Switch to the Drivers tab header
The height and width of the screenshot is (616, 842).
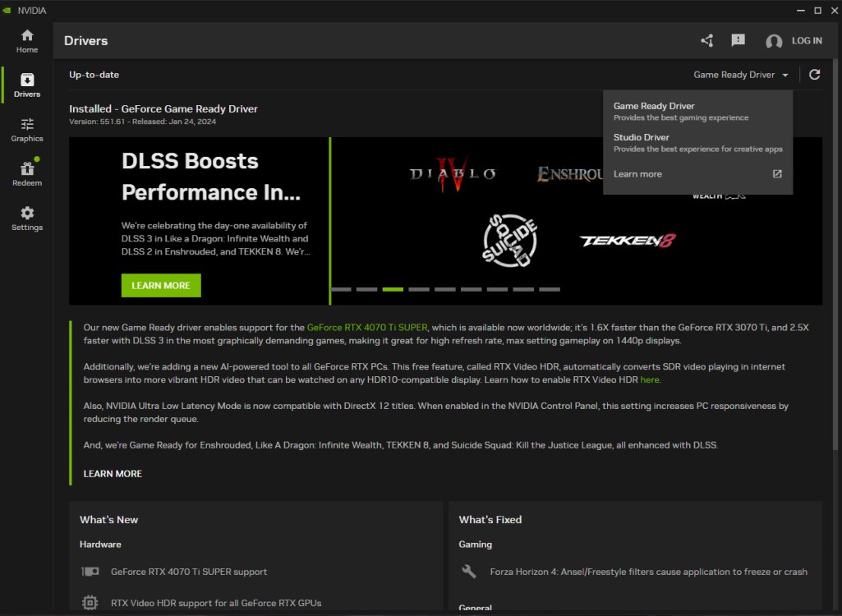(x=85, y=39)
